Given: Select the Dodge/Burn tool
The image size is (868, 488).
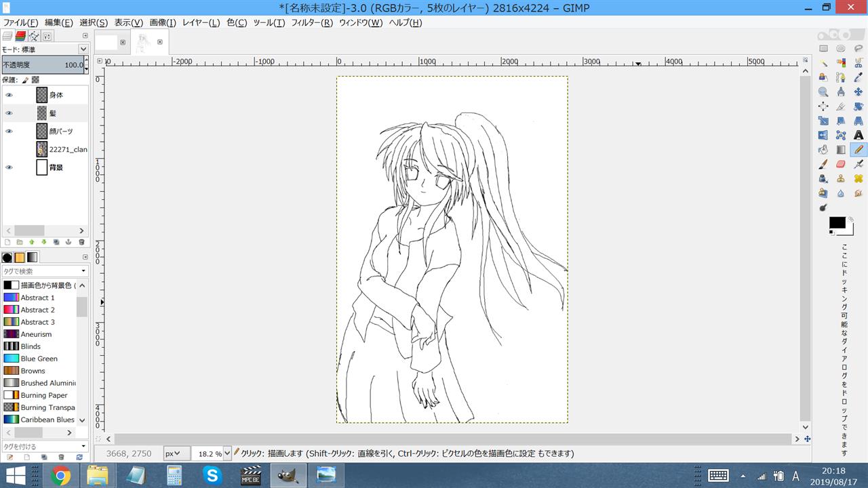Looking at the screenshot, I should [x=823, y=207].
